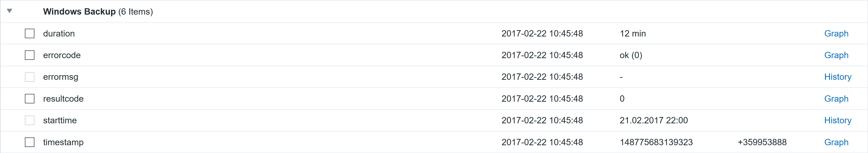Image resolution: width=868 pixels, height=153 pixels.
Task: Open Graph link for resultcode
Action: pos(836,99)
